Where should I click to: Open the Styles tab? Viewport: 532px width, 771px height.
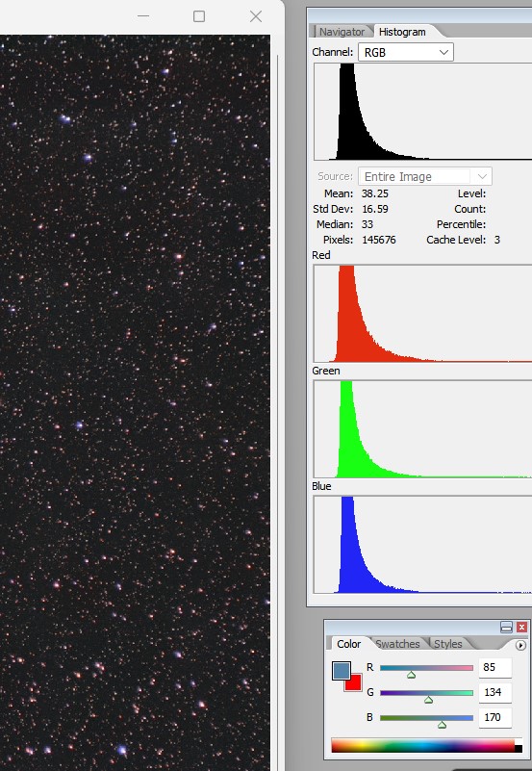[x=447, y=644]
